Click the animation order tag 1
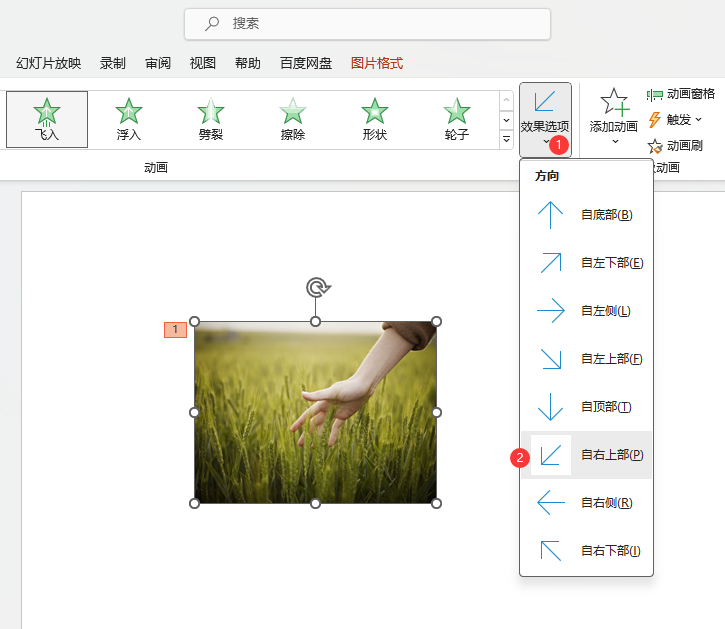The width and height of the screenshot is (725, 629). (x=175, y=330)
